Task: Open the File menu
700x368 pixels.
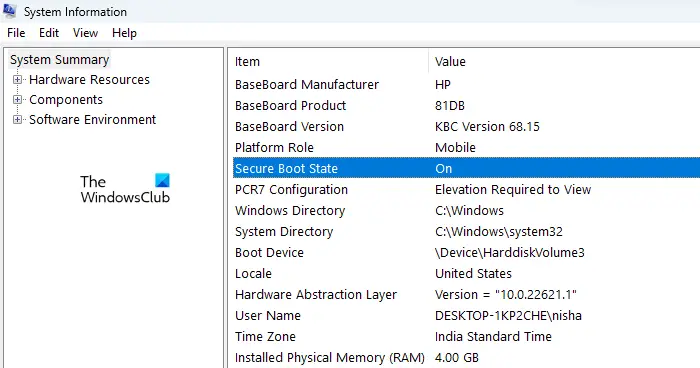Action: (x=16, y=33)
